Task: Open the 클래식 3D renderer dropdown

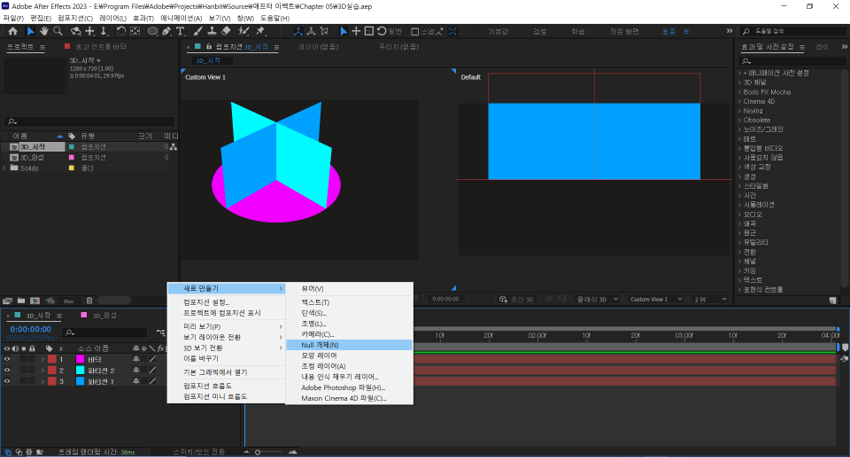Action: click(597, 299)
